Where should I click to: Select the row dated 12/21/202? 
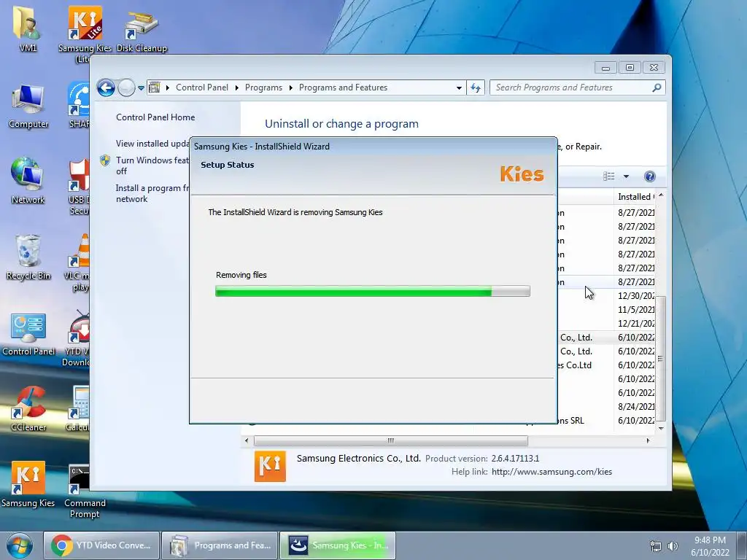606,323
